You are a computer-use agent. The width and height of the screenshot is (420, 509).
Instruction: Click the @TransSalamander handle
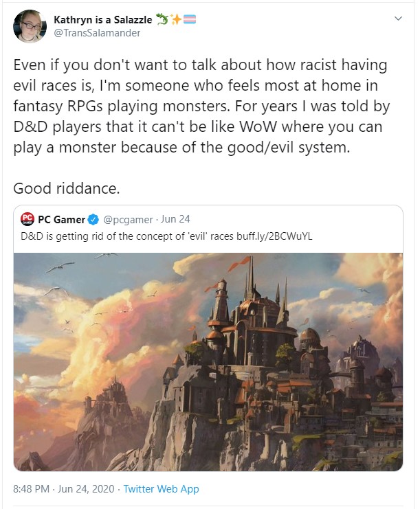click(x=97, y=33)
